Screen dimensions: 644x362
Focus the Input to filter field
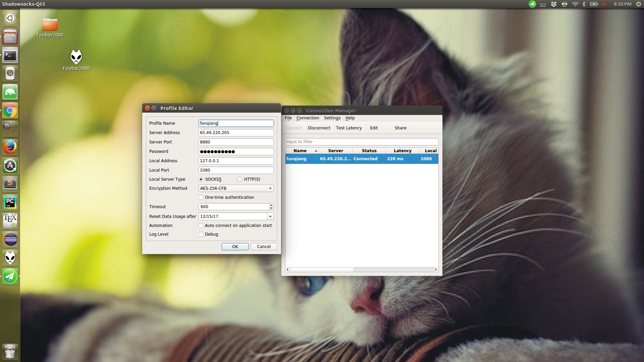click(x=362, y=142)
